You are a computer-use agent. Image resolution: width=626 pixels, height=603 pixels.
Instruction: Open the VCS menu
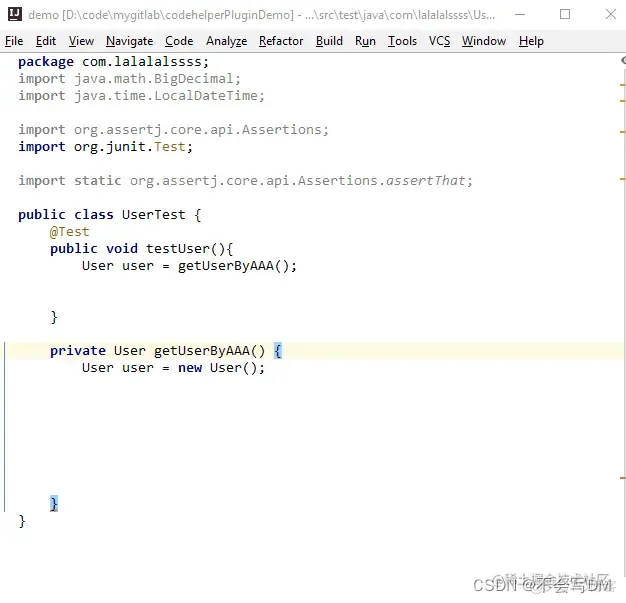439,41
